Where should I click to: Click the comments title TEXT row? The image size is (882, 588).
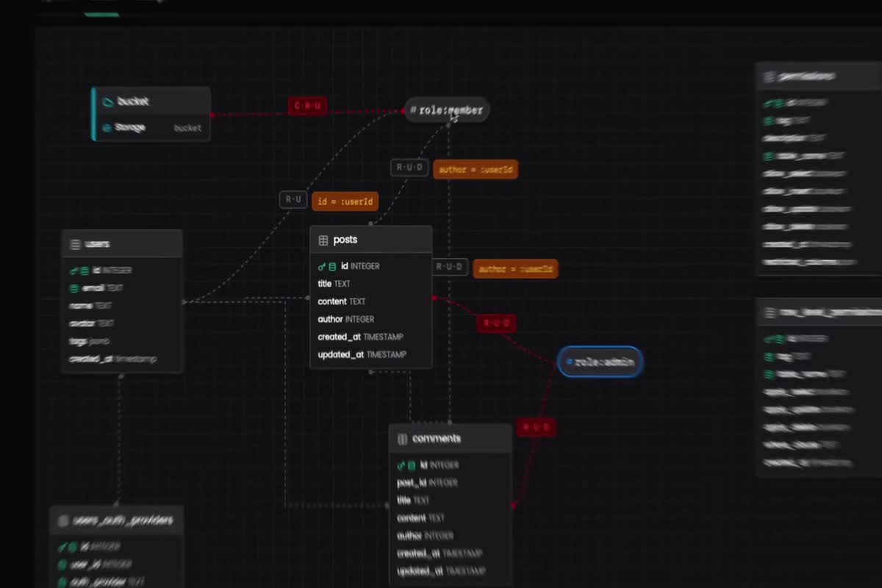coord(450,501)
